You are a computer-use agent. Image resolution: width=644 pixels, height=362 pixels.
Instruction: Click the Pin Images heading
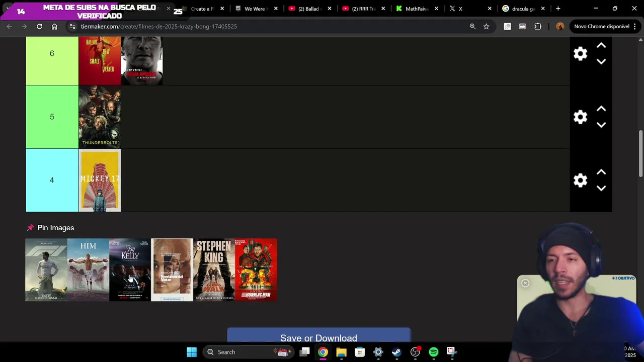click(55, 228)
